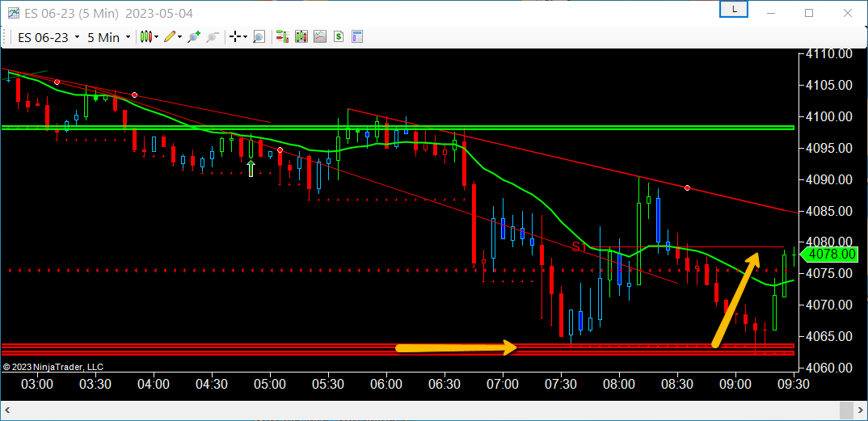This screenshot has height=421, width=868.
Task: Click the 09:00 time axis label
Action: tap(735, 383)
